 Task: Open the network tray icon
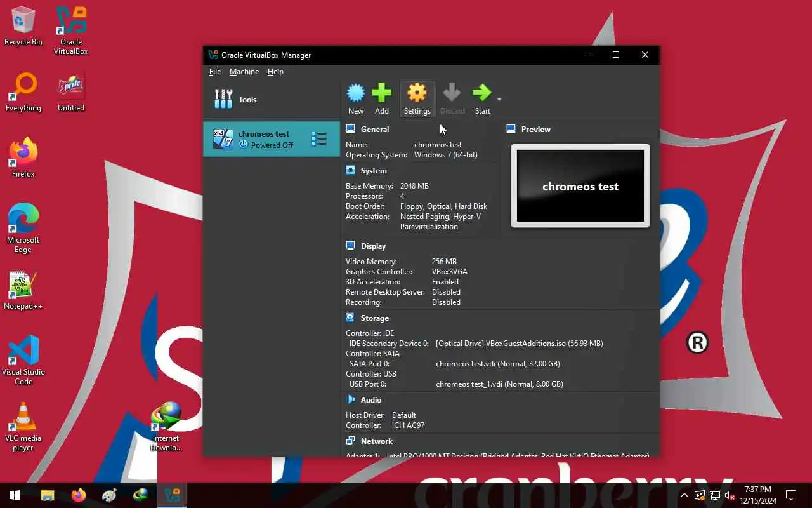pyautogui.click(x=714, y=495)
